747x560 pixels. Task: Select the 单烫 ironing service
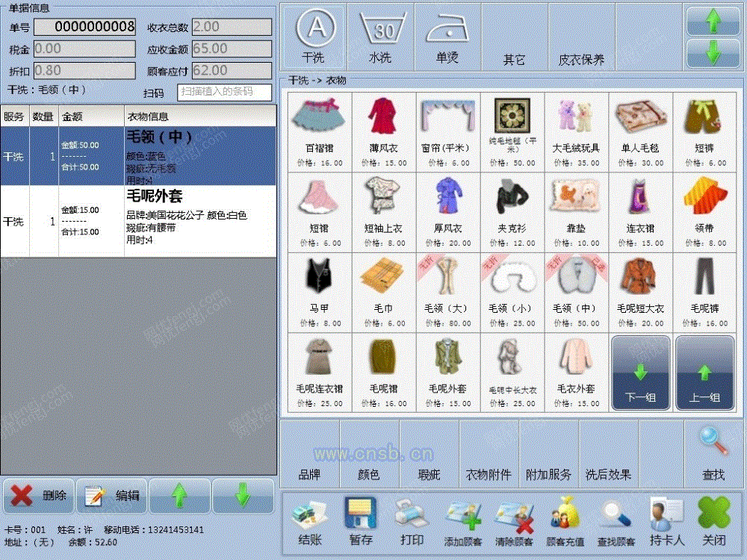(447, 37)
